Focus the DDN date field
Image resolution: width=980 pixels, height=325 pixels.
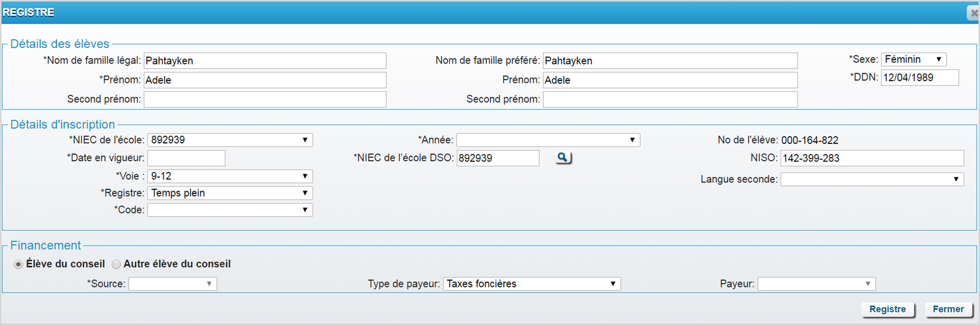[919, 78]
